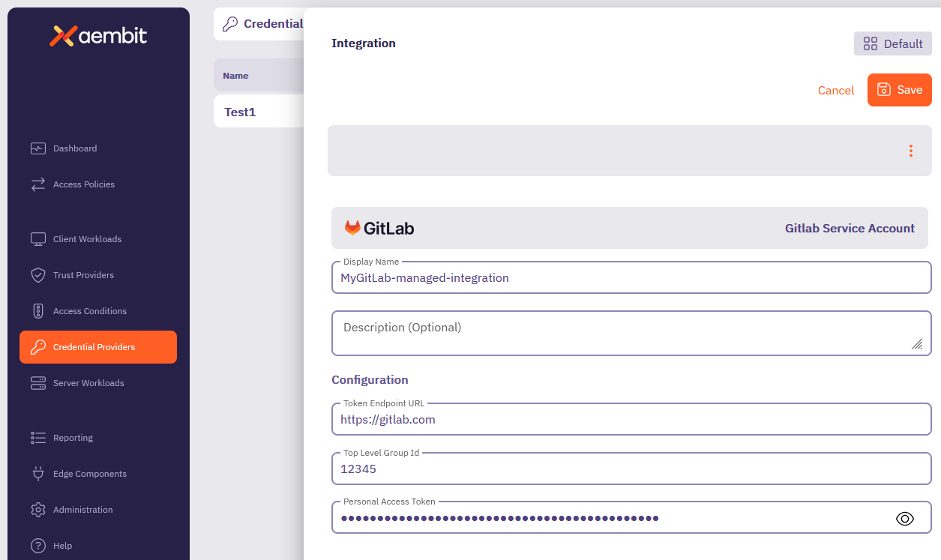Cancel the integration edit
Image resolution: width=941 pixels, height=560 pixels.
836,90
